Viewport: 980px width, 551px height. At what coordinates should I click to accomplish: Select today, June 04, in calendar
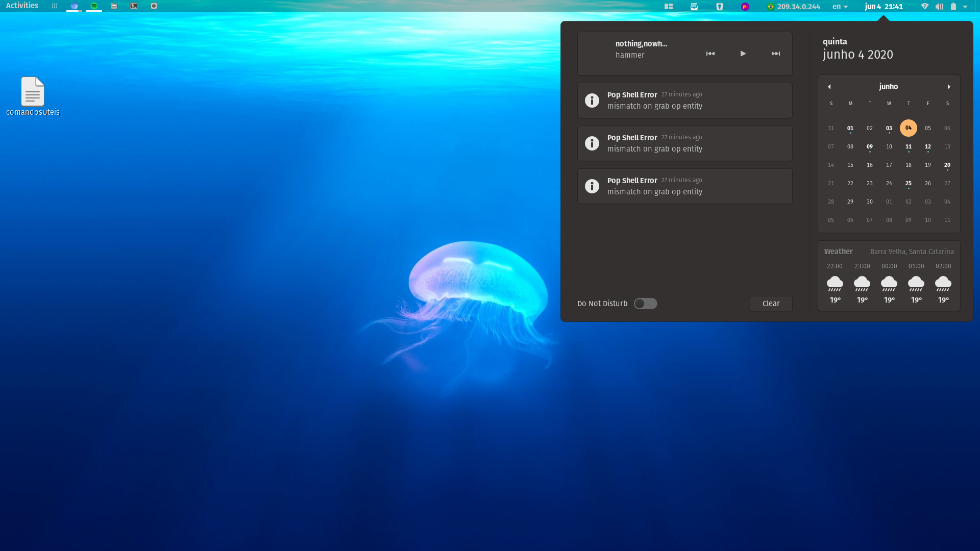(x=909, y=128)
